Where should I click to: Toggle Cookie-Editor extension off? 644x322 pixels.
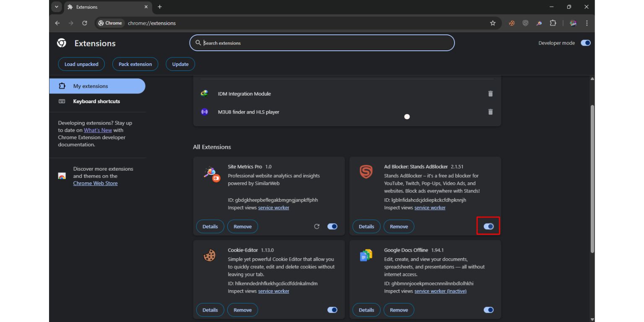coord(332,310)
